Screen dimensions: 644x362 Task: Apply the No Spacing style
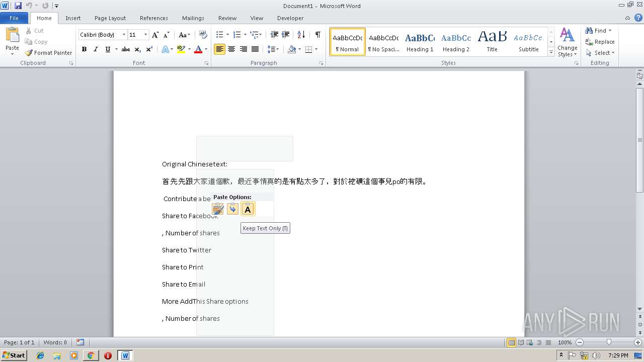[x=383, y=42]
